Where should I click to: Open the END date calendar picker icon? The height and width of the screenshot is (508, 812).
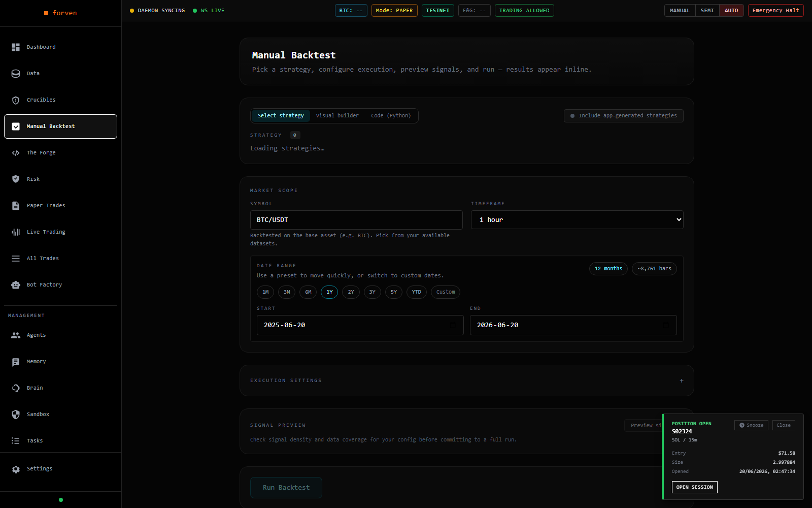tap(665, 325)
